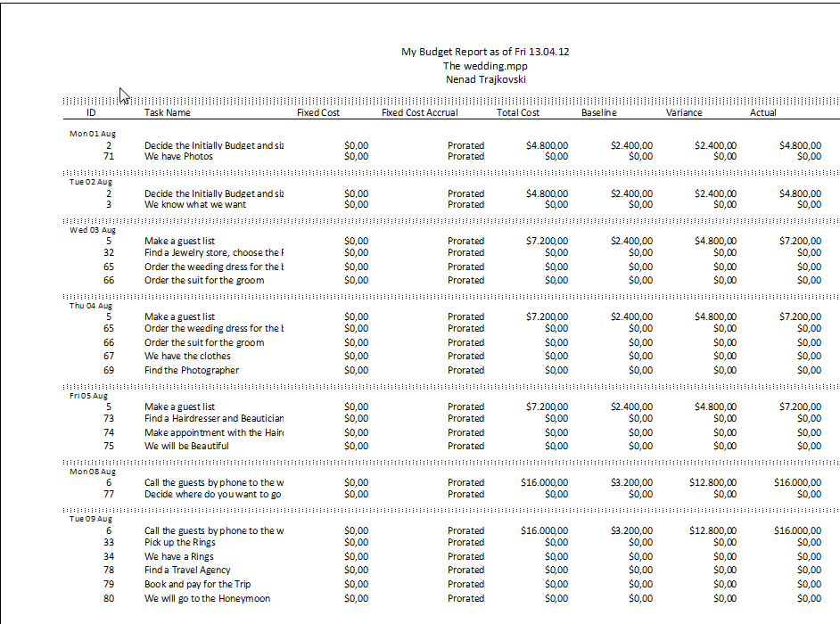
Task: Click the "Pick up the Rings" task
Action: pyautogui.click(x=179, y=542)
